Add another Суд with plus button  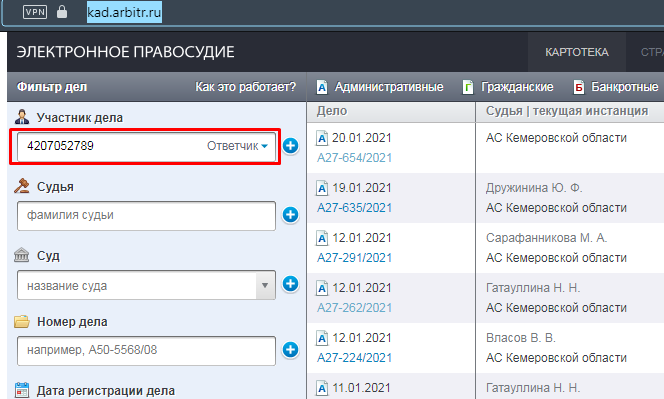[x=290, y=284]
